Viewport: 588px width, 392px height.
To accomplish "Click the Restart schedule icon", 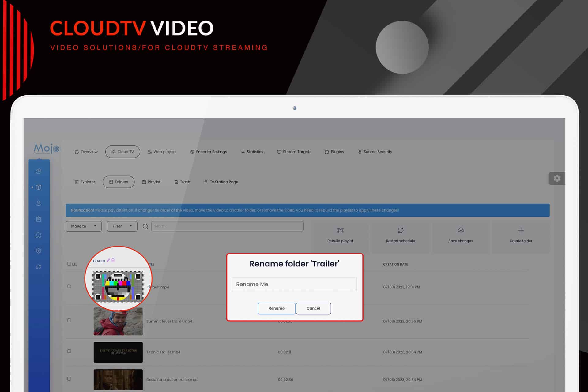I will 401,230.
